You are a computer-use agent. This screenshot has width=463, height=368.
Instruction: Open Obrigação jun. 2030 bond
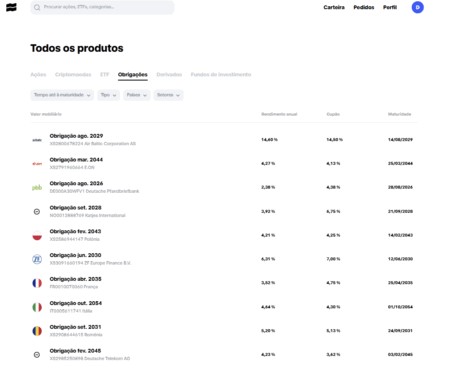click(224, 259)
